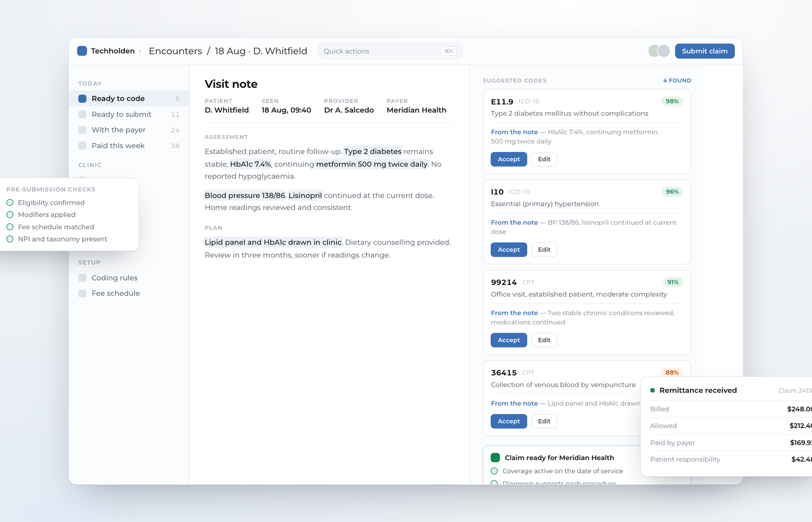Click From the note link under 99214
The height and width of the screenshot is (522, 812).
click(514, 313)
